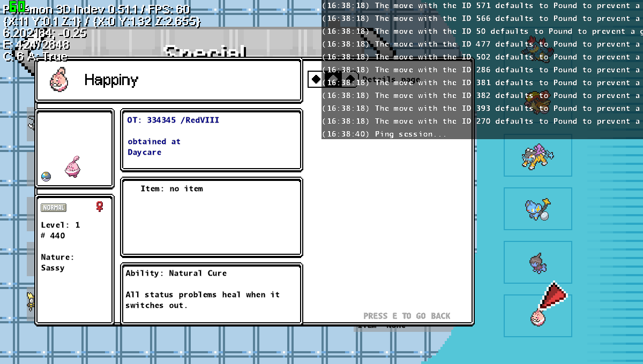Click the Nature: label
This screenshot has height=364, width=643.
[x=57, y=257]
